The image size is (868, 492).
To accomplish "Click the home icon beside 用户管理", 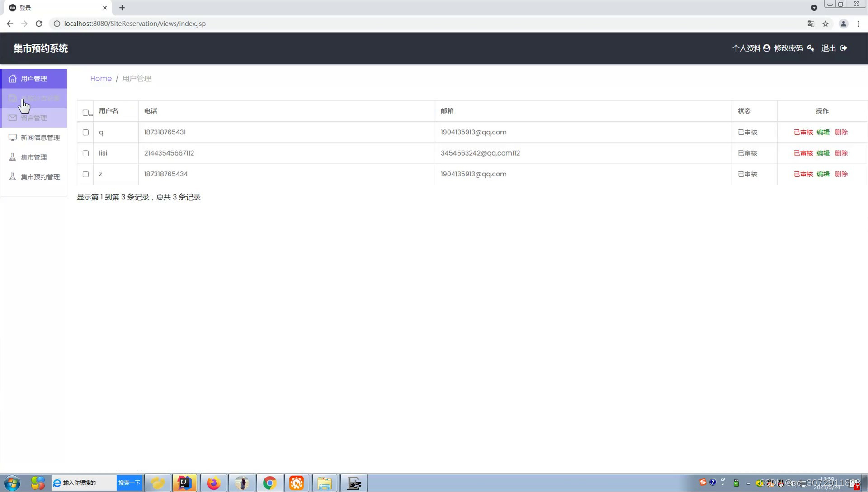I will point(13,79).
